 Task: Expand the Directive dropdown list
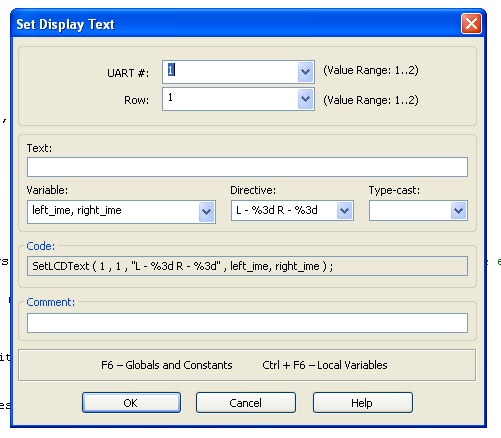344,211
